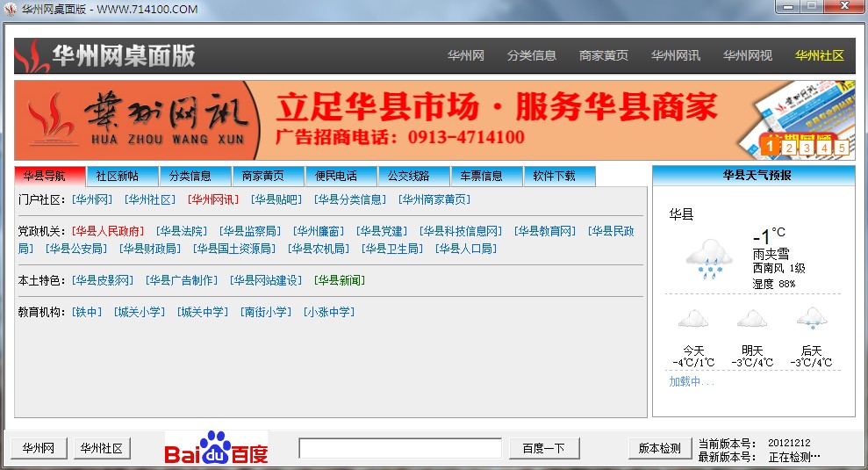Switch banner to slide 5
The width and height of the screenshot is (868, 470).
click(842, 148)
